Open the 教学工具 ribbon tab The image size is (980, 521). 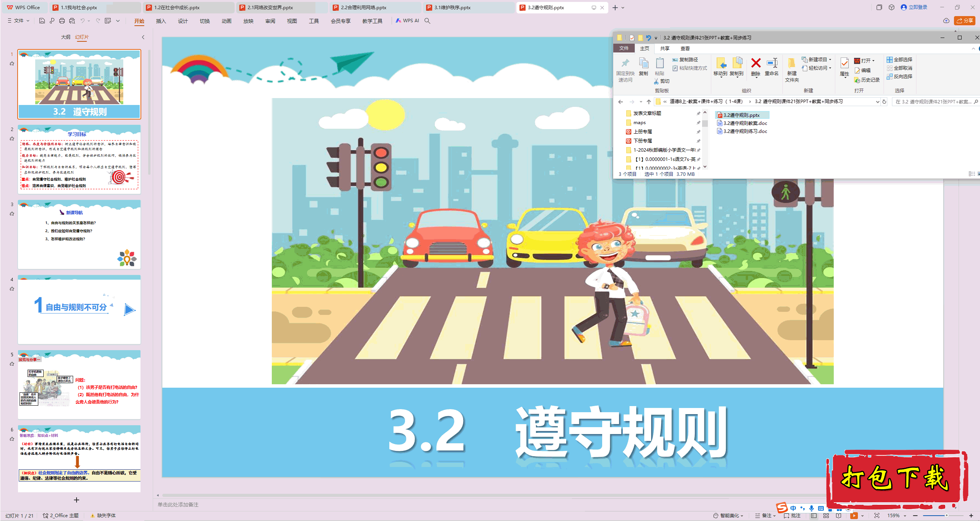pos(372,21)
